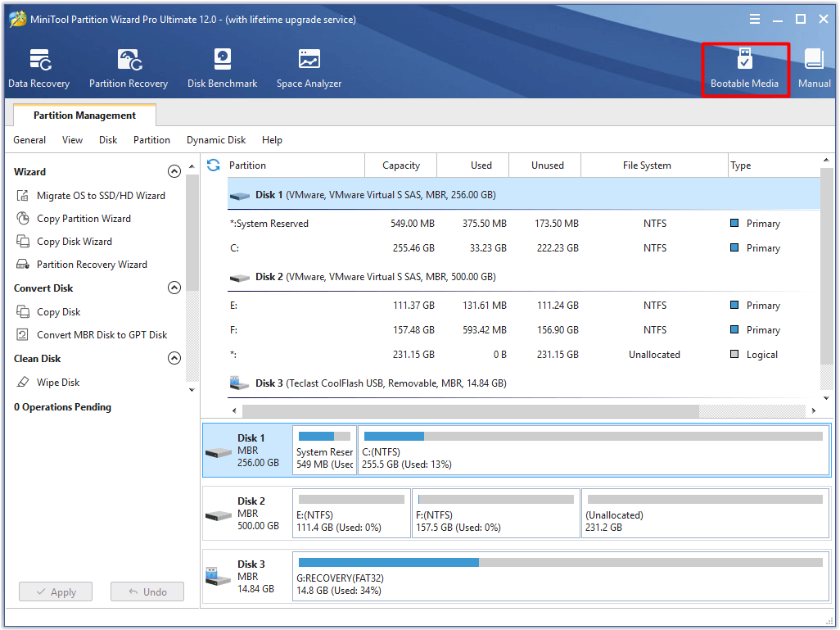Click the refresh icon beside the Partition header
Viewport: 840px width, 630px height.
214,165
